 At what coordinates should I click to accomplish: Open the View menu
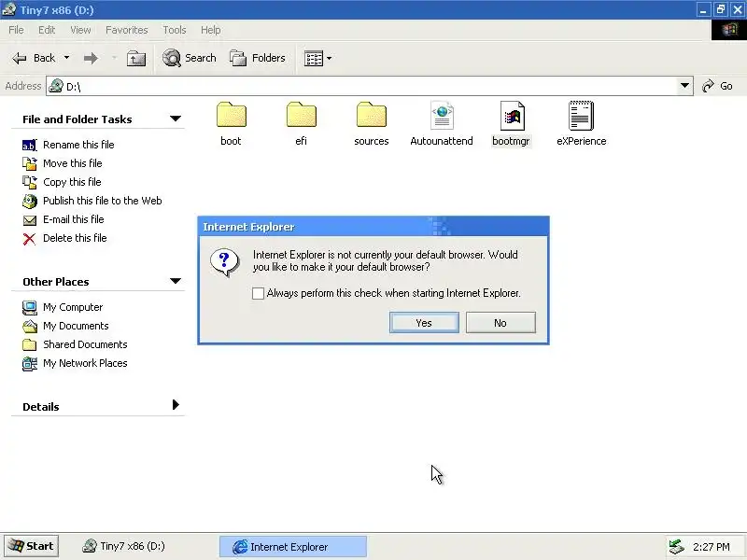click(x=80, y=30)
